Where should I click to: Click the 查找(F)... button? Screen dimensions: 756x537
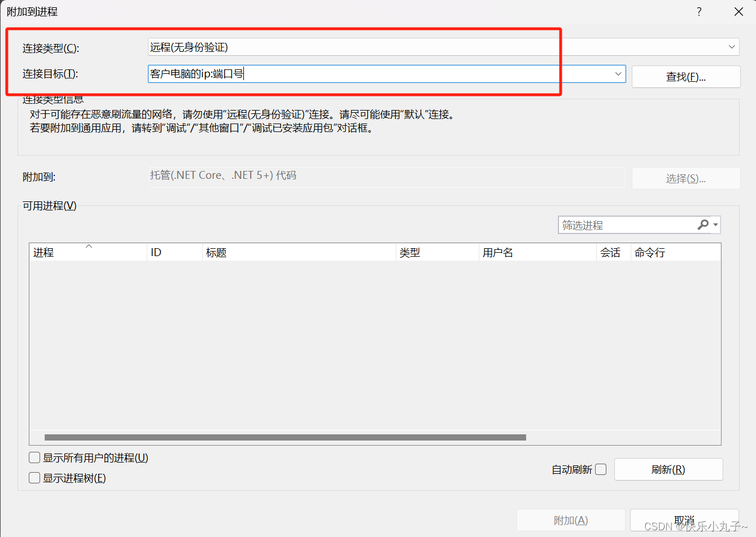pos(686,77)
